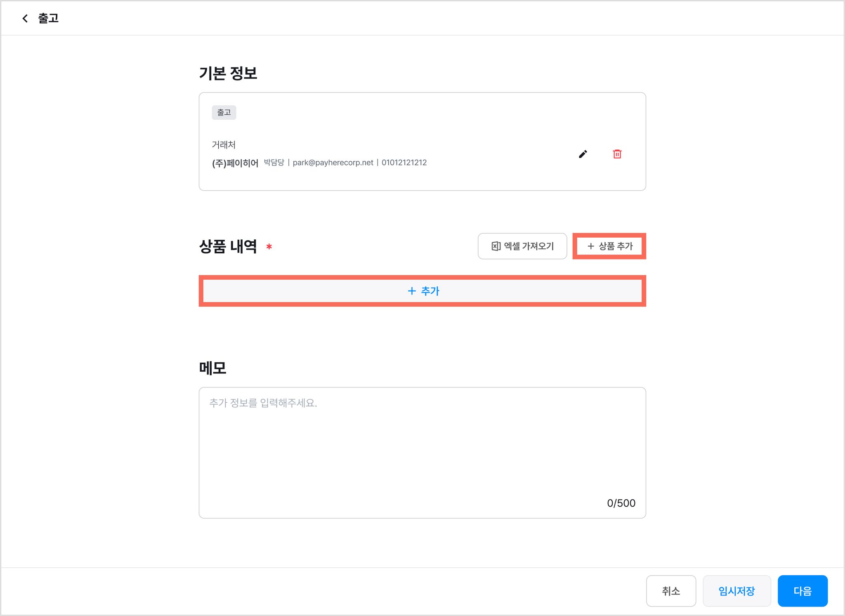Click the 상품 내역 section heading
The height and width of the screenshot is (616, 845).
pyautogui.click(x=228, y=246)
